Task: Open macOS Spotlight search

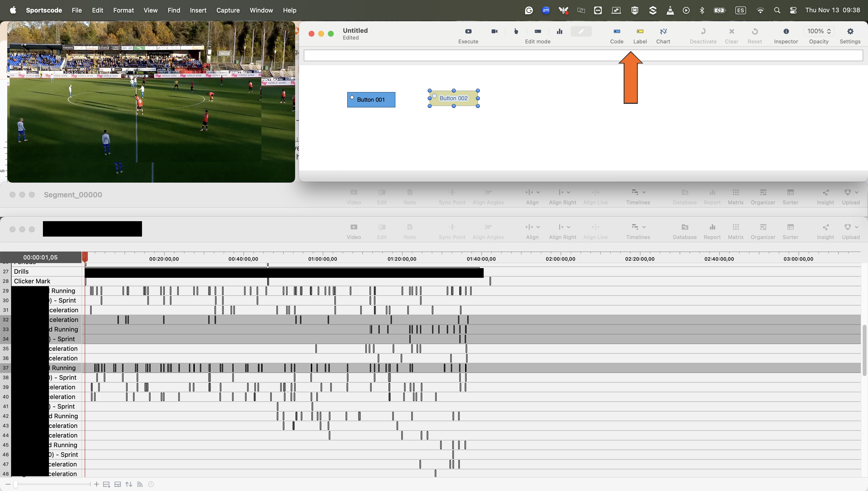Action: (777, 10)
